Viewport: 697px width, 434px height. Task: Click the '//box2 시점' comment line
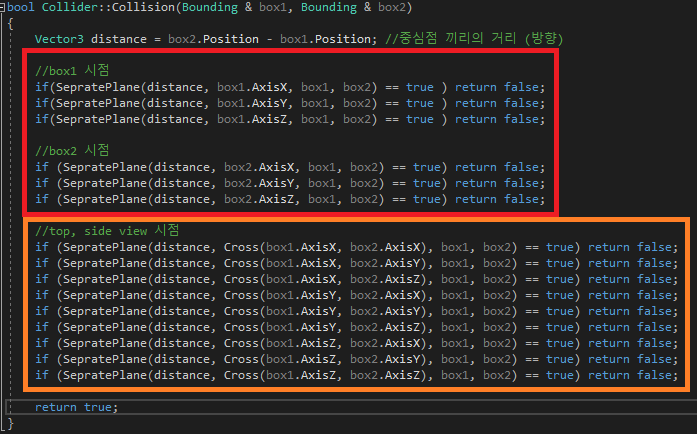[x=72, y=150]
